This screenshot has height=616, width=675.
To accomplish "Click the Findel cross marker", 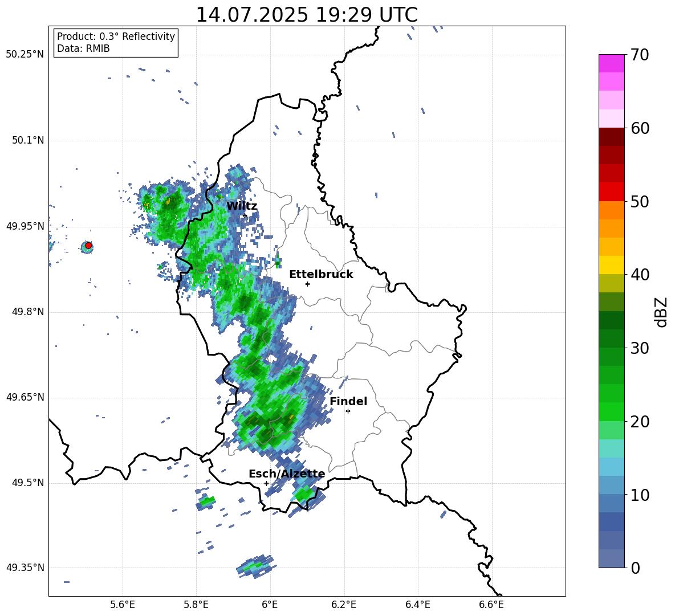I will 348,411.
